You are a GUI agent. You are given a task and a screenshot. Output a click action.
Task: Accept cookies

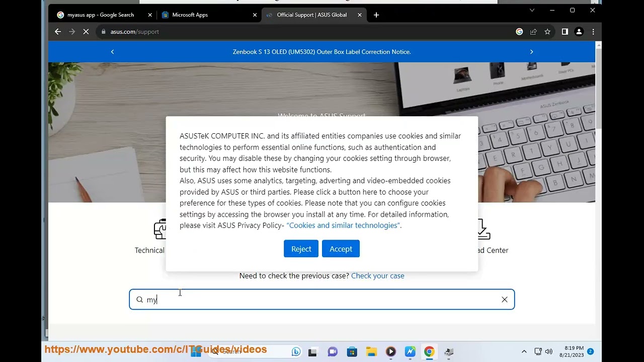coord(341,249)
